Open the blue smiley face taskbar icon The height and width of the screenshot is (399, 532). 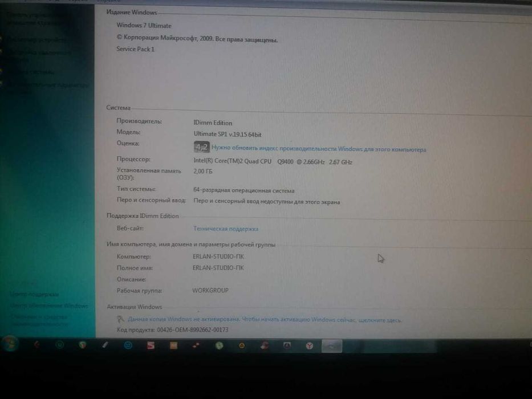[x=128, y=345]
